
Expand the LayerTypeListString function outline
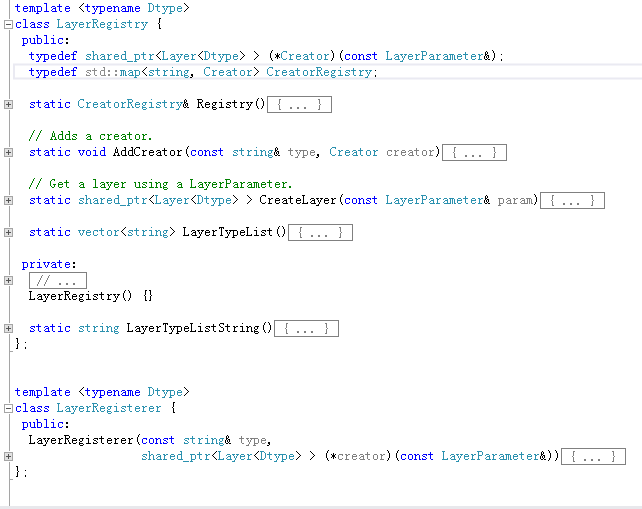8,328
